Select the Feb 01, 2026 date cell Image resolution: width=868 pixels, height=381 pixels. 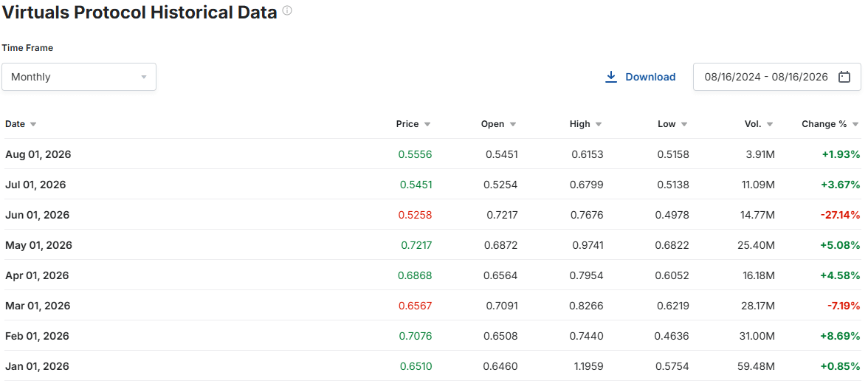point(38,335)
